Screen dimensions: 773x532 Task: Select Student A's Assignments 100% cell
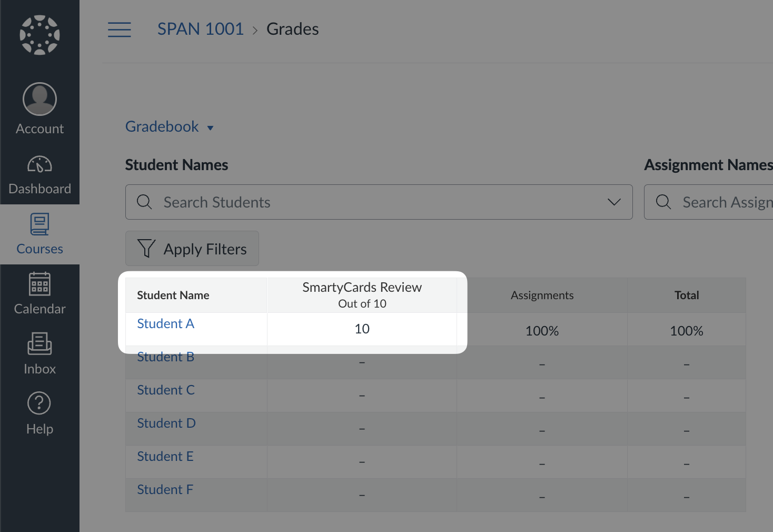coord(542,330)
